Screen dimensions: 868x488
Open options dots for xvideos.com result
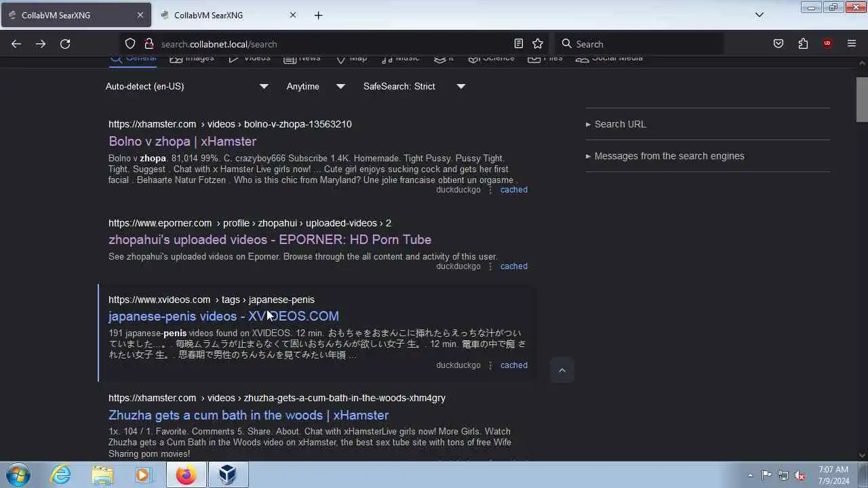tap(490, 365)
